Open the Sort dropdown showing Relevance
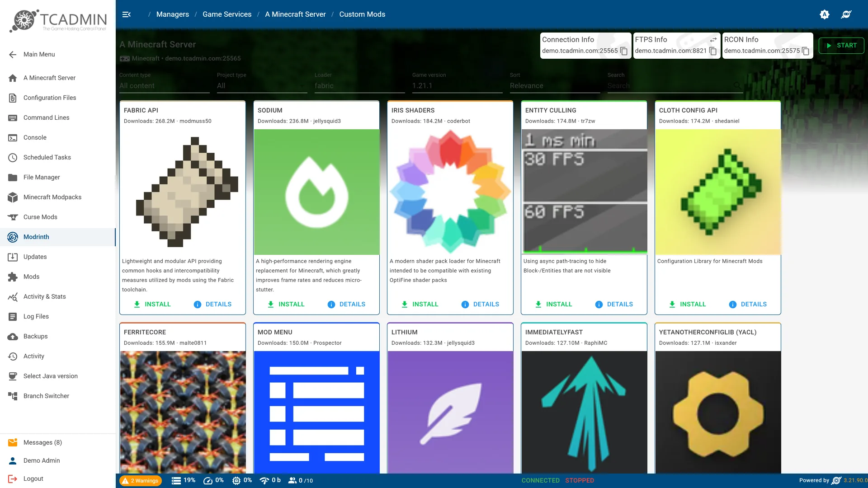The height and width of the screenshot is (488, 868). point(555,85)
